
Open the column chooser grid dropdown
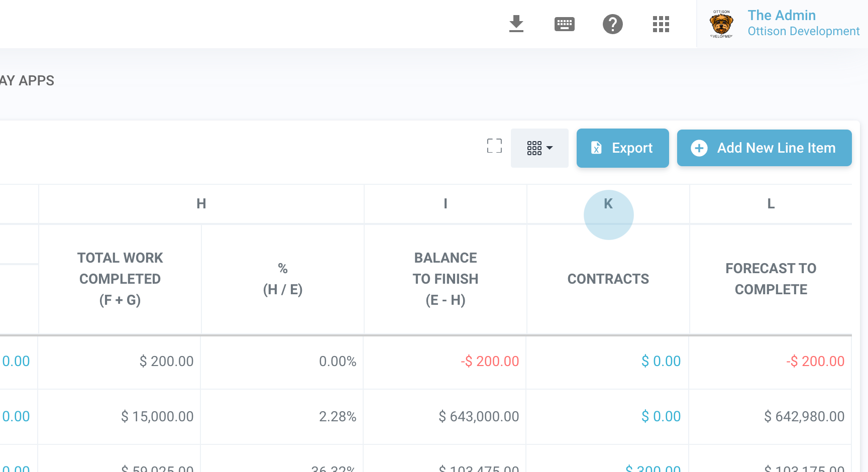539,148
